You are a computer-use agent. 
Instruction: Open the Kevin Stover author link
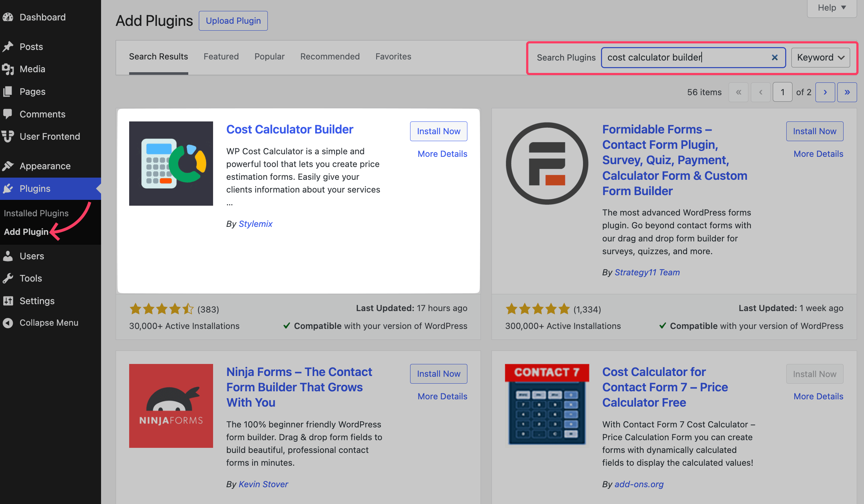(x=263, y=484)
